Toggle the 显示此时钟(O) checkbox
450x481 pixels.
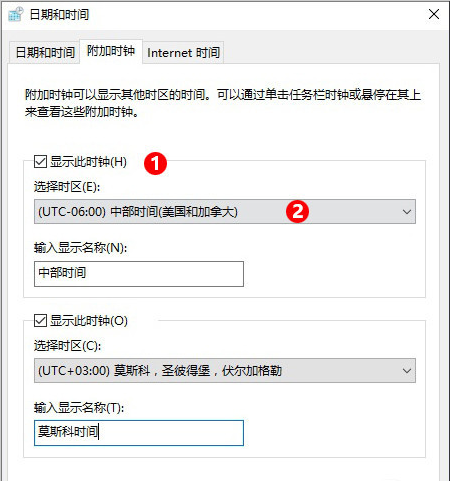(40, 321)
